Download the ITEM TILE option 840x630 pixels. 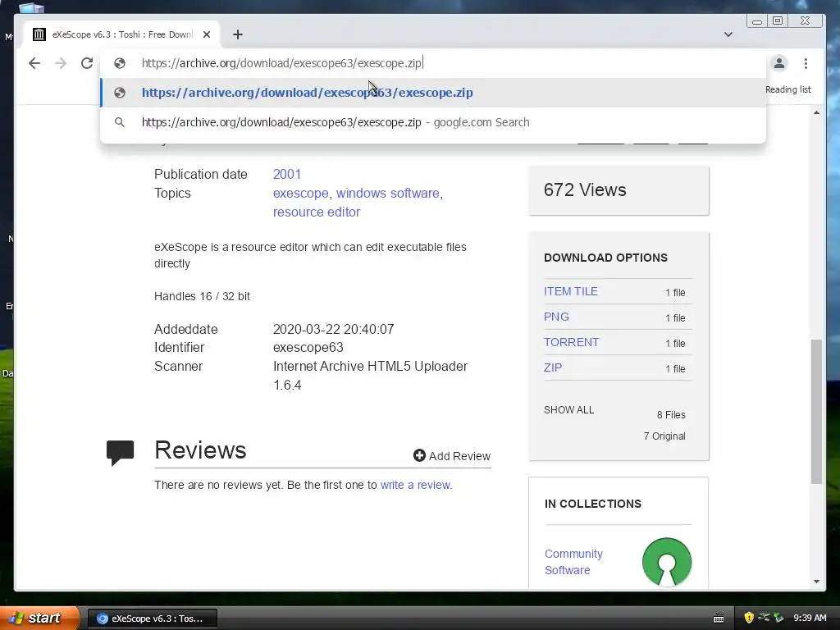point(571,291)
